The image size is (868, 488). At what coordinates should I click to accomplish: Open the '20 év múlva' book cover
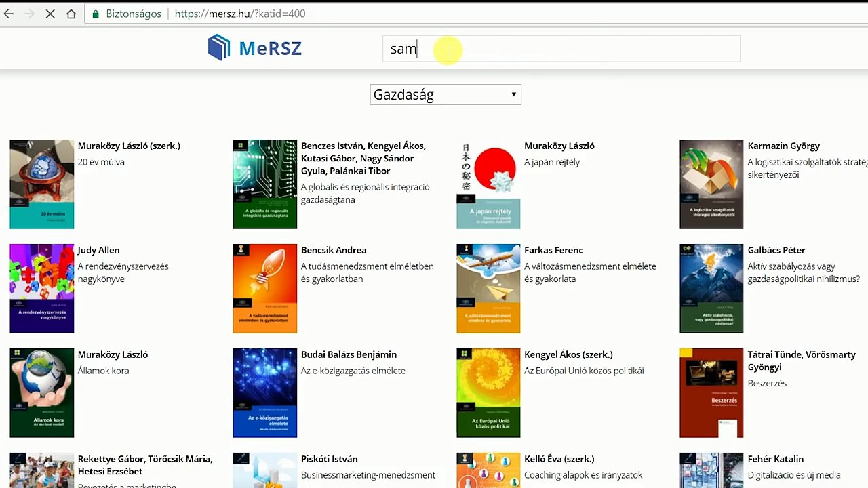[x=41, y=184]
